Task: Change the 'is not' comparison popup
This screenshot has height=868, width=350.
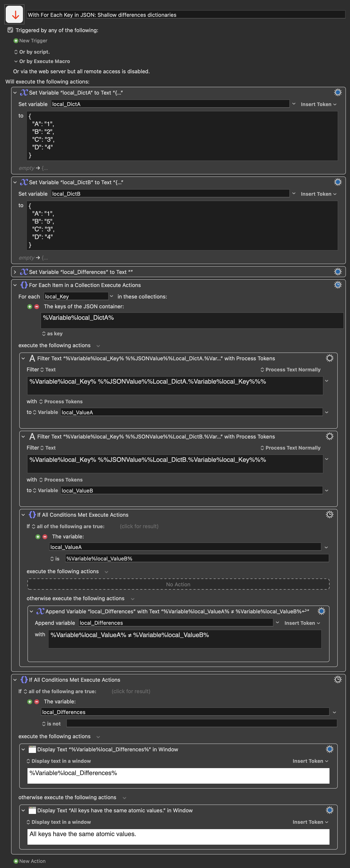Action: coord(51,724)
